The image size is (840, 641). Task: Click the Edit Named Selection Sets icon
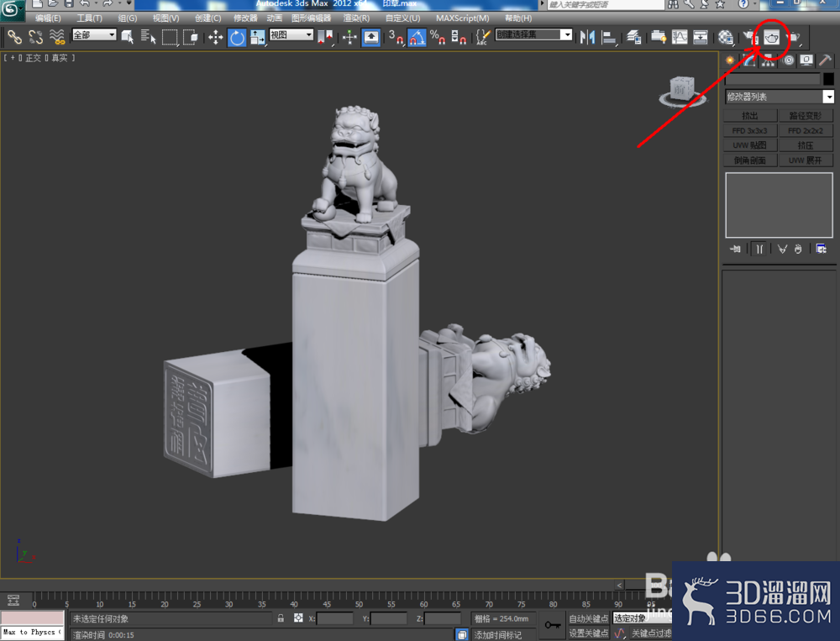point(482,37)
